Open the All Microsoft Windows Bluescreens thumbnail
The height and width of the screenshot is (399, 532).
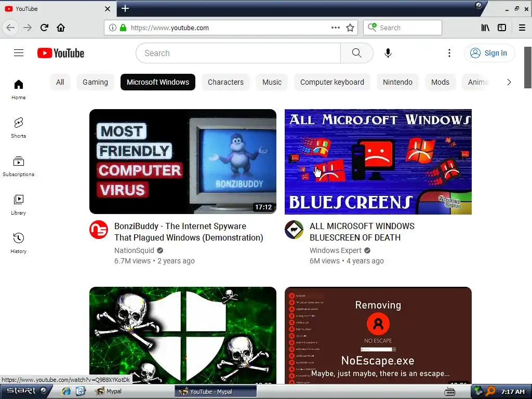(x=378, y=162)
